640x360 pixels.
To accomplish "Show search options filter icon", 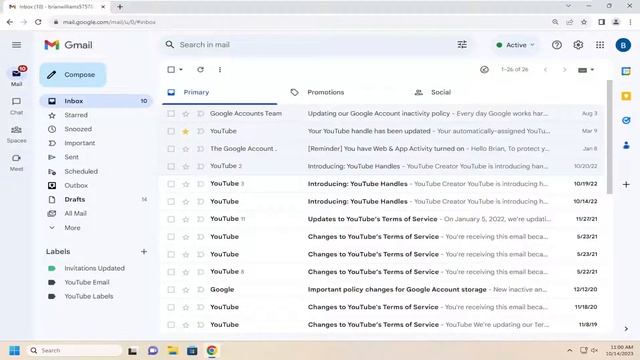I will coord(462,45).
